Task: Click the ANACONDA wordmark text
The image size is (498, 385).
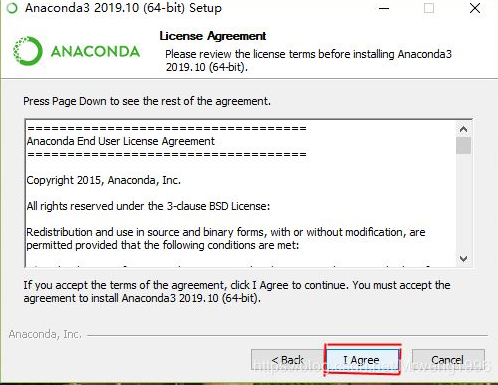Action: click(x=95, y=52)
